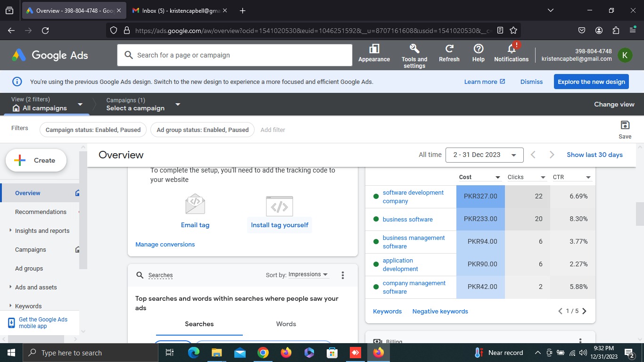
Task: Open Recommendations in sidebar
Action: [x=41, y=212]
